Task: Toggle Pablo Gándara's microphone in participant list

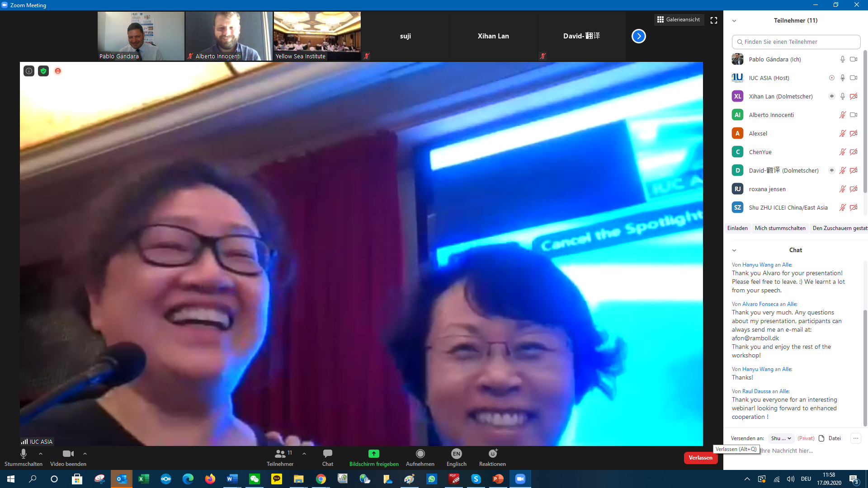Action: click(842, 59)
